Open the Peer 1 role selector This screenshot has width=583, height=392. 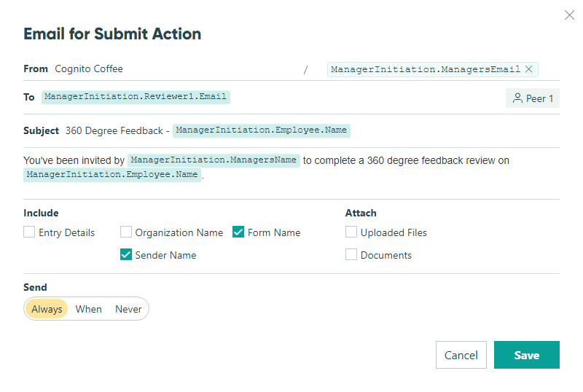click(533, 98)
